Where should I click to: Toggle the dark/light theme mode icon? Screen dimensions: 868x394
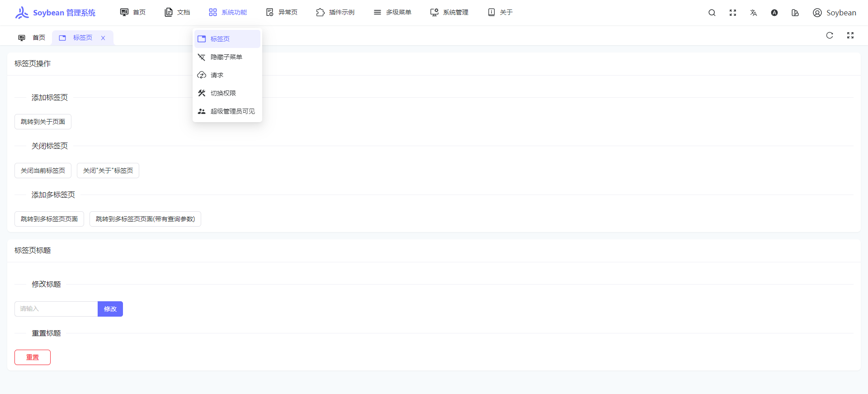pos(774,13)
